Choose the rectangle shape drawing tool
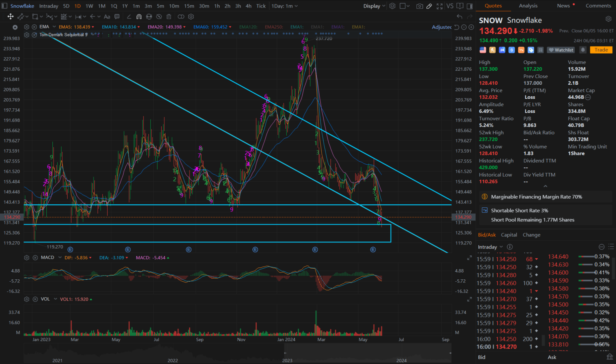 [35, 16]
